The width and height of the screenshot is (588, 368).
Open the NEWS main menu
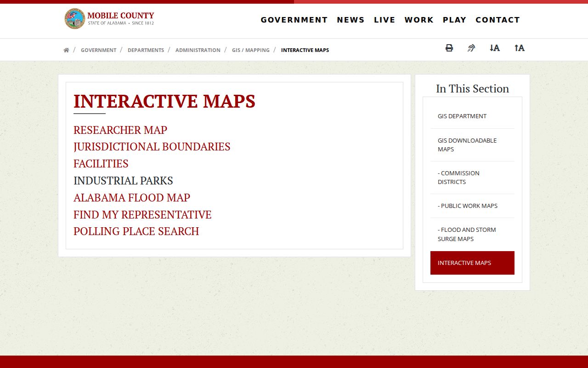tap(351, 20)
